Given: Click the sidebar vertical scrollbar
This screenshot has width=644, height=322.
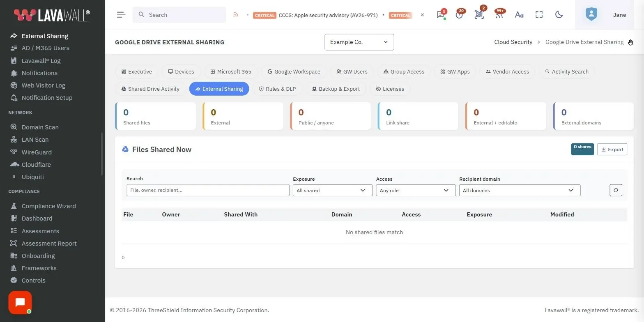Looking at the screenshot, I should pyautogui.click(x=102, y=154).
